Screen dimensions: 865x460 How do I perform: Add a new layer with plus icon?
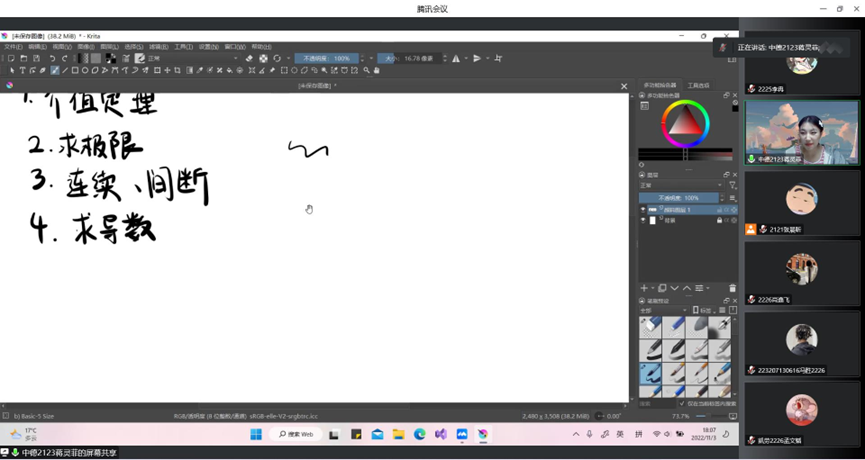[644, 288]
